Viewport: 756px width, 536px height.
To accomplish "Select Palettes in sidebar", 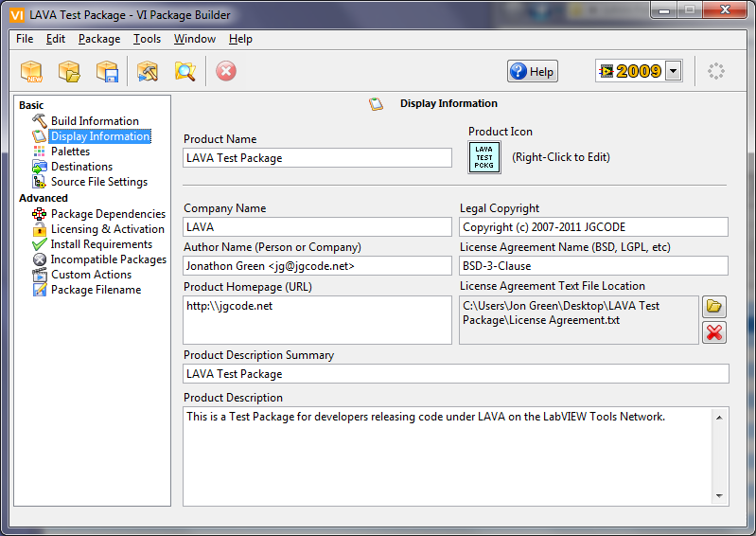I will pos(70,151).
